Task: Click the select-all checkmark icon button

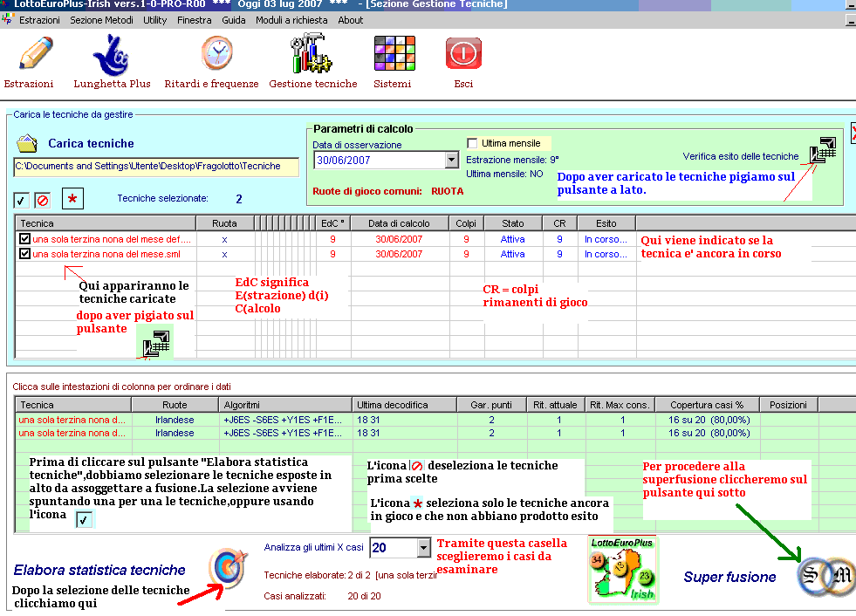Action: [x=21, y=201]
